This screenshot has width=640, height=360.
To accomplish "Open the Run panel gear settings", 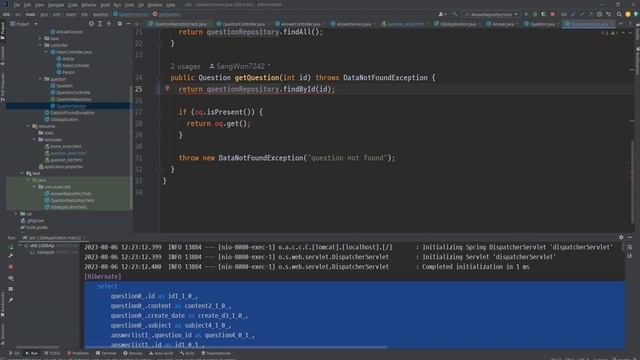I will click(621, 237).
